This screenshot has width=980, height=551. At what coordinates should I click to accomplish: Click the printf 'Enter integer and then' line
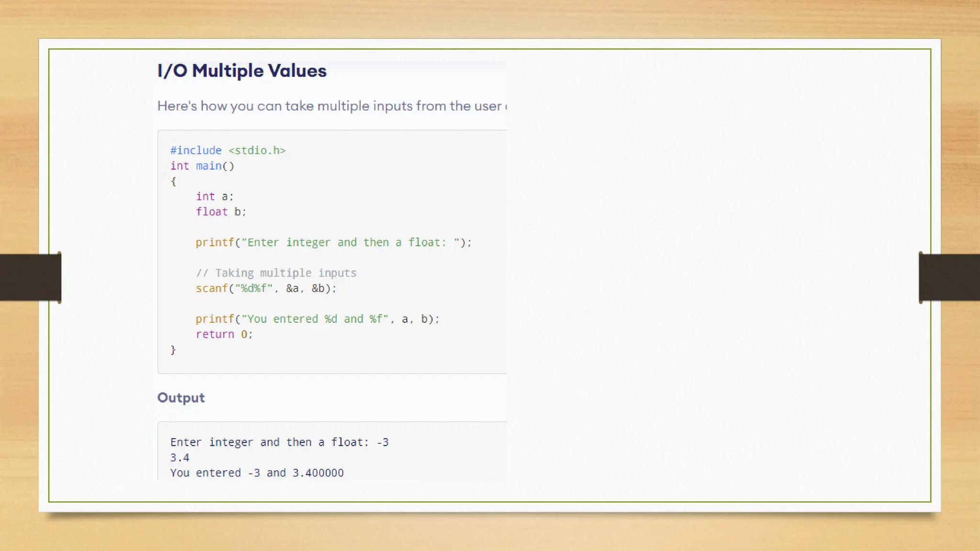(x=333, y=242)
